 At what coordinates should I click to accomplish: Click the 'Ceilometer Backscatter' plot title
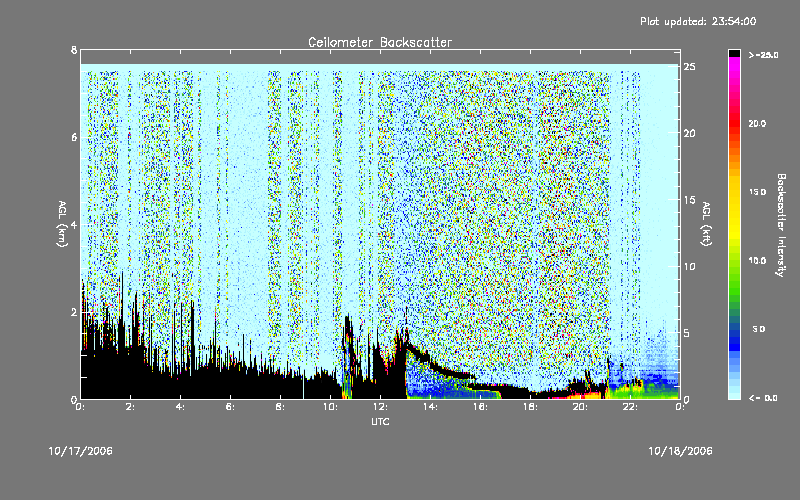[x=380, y=42]
